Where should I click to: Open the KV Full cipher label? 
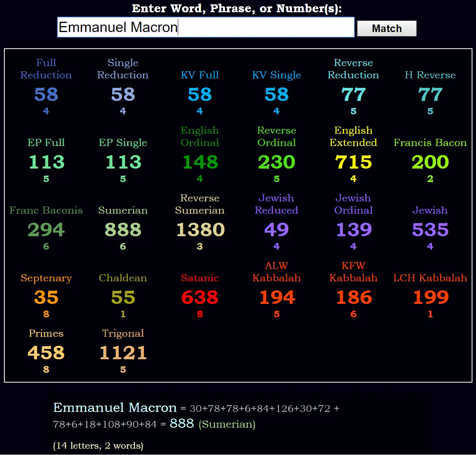[x=200, y=75]
